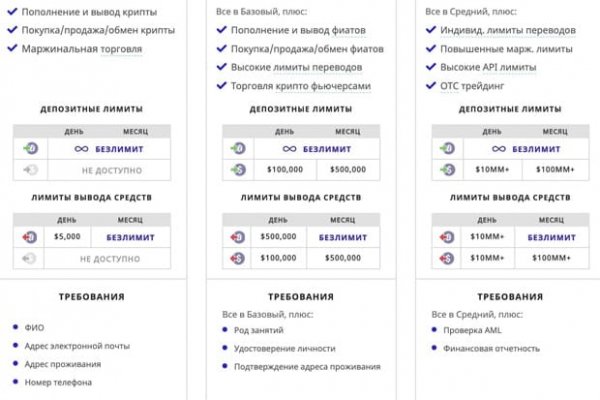Click checkmark beside Торговля крипто фьючерсами
Image resolution: width=600 pixels, height=400 pixels.
tap(221, 86)
